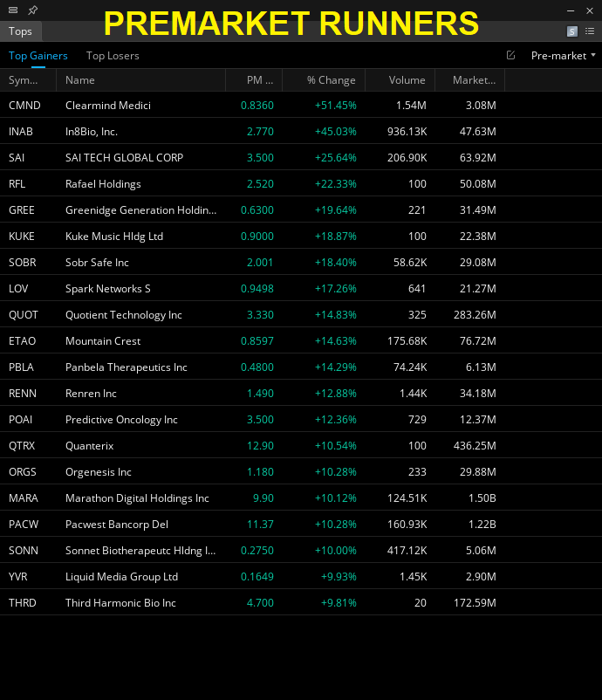Click the S symbol-link icon
This screenshot has width=602, height=700.
pyautogui.click(x=571, y=31)
